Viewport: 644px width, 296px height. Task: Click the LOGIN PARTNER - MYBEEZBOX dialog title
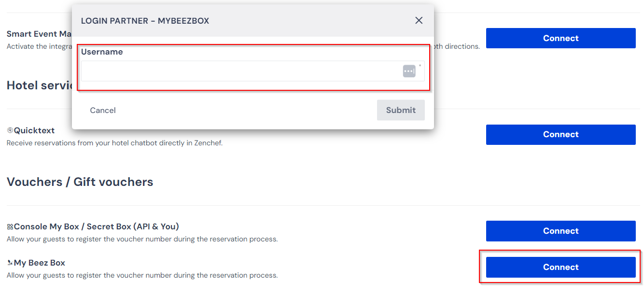(145, 21)
